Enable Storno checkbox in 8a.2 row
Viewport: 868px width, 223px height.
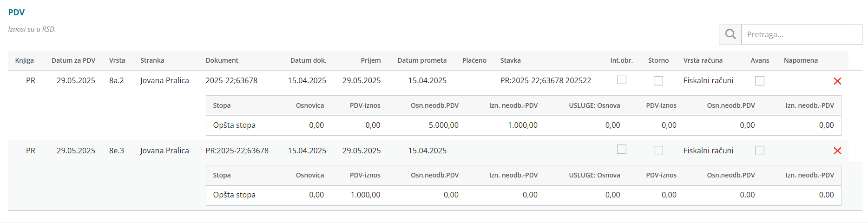(x=658, y=81)
